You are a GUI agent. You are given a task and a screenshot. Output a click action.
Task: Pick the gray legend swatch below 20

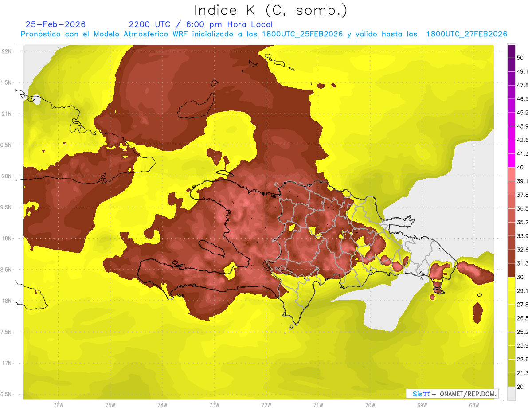coord(511,394)
